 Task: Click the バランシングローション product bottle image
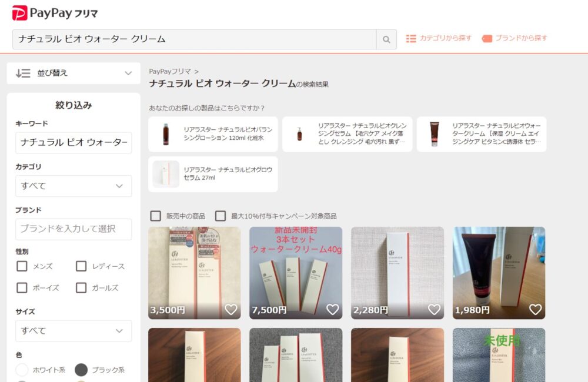[166, 134]
